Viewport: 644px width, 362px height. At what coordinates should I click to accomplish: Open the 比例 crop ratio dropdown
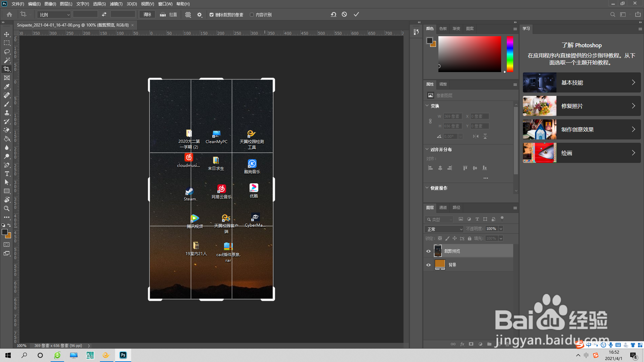click(x=54, y=15)
